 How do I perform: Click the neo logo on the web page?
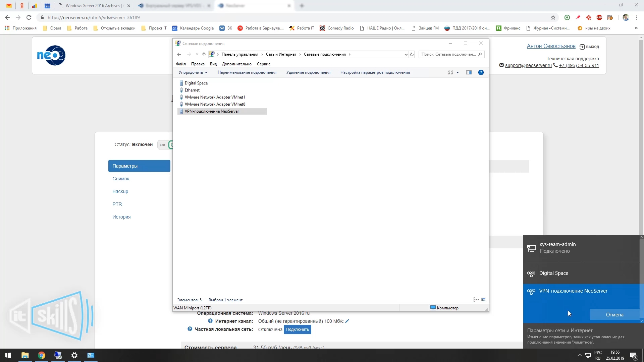51,55
